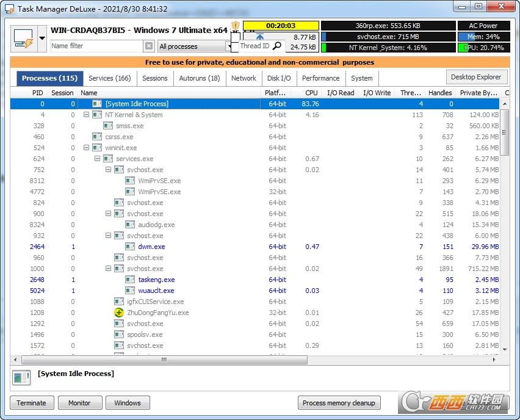520x420 pixels.
Task: Click the vertical scrollbar down arrow
Action: tap(505, 349)
